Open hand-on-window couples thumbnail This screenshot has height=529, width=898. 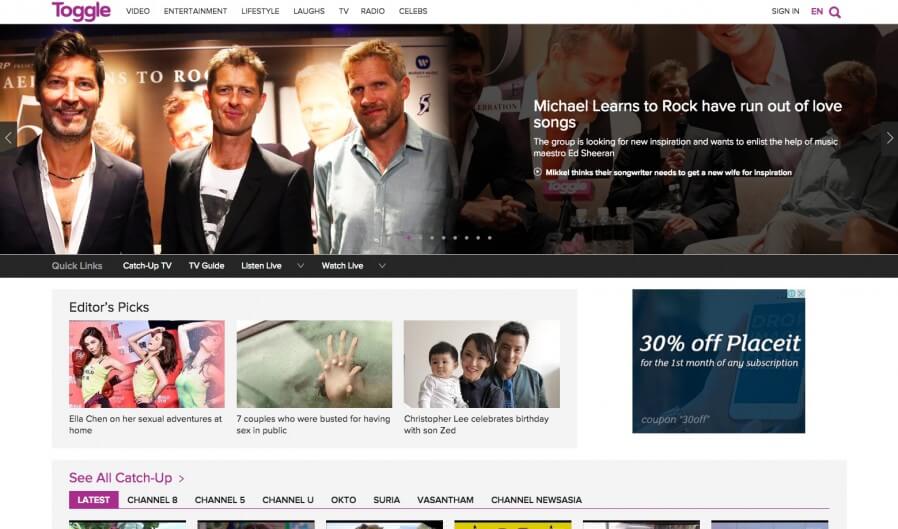[314, 364]
